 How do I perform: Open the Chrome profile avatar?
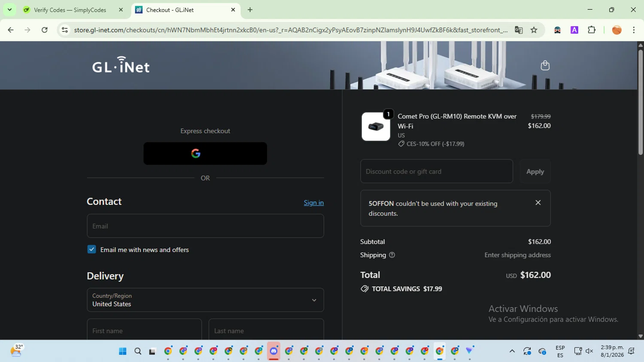tap(617, 30)
